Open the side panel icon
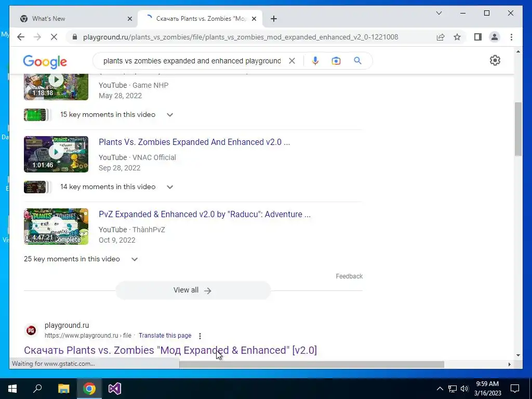 coord(478,37)
